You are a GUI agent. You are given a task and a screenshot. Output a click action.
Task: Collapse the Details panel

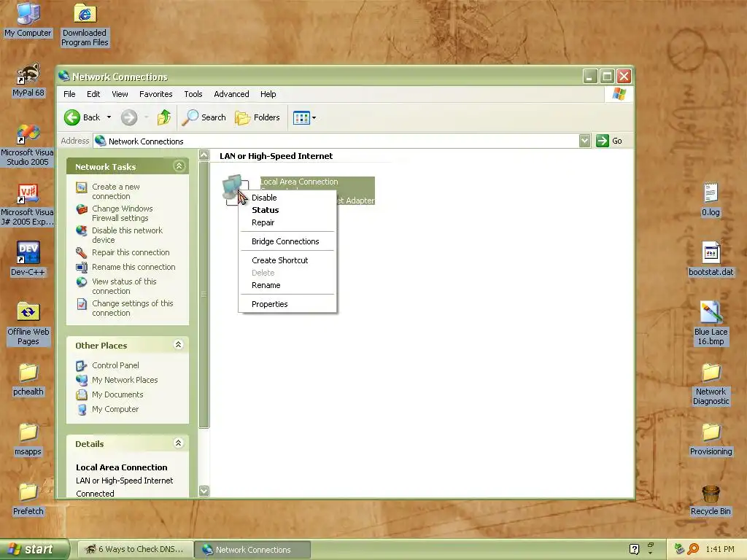tap(179, 443)
